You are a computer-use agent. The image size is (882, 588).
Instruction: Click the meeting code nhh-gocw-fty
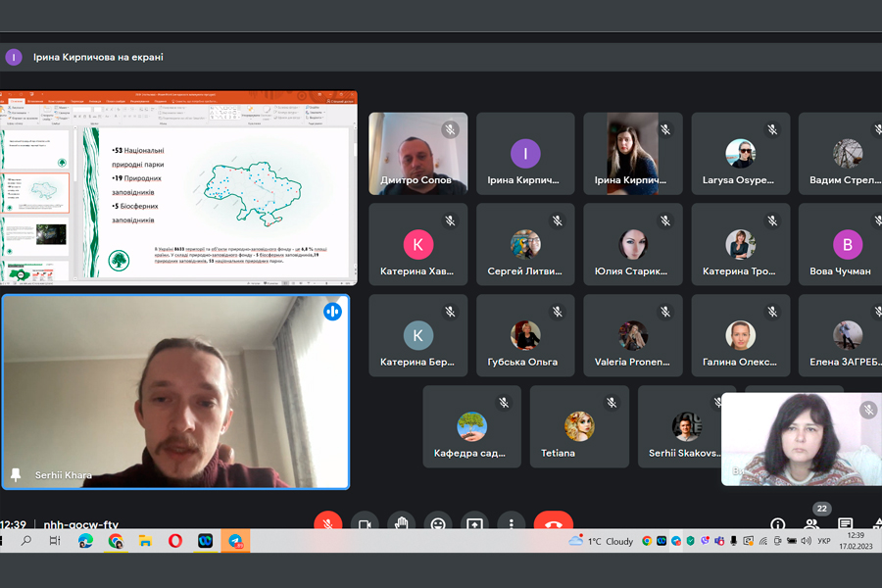81,524
